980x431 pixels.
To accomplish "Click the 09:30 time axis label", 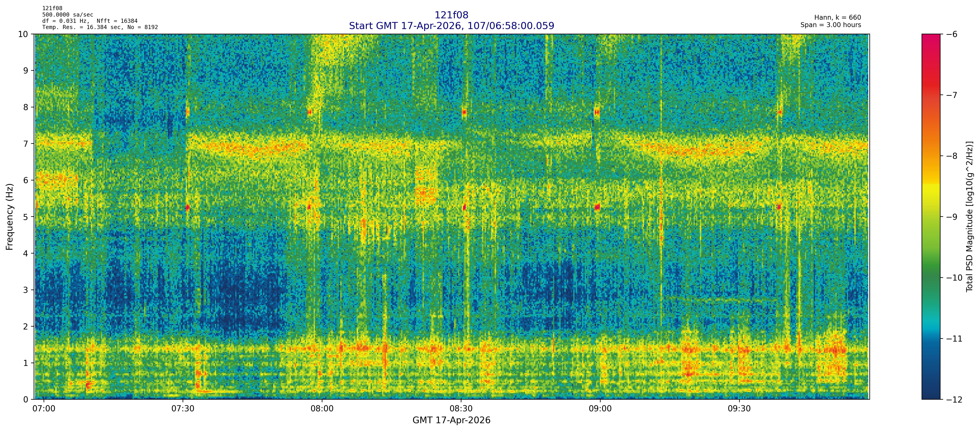I will [739, 409].
